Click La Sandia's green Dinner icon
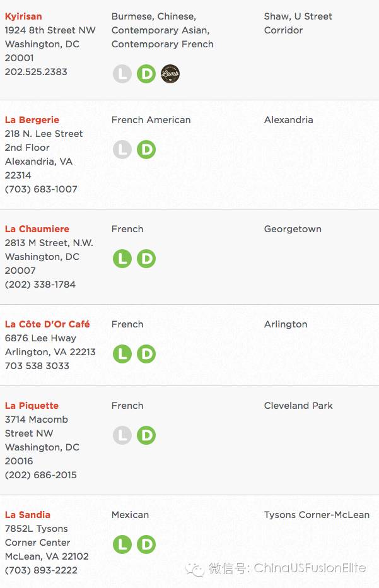The height and width of the screenshot is (588, 379). point(146,544)
